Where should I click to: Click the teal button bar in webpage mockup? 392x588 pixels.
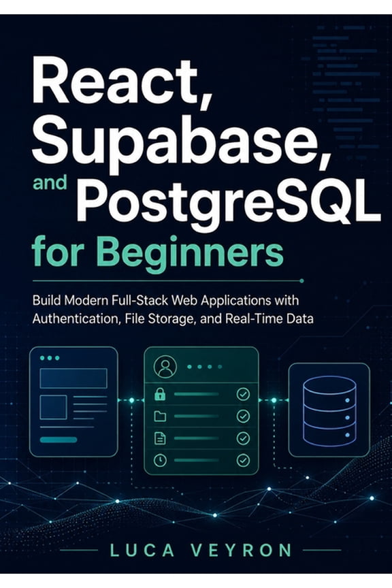tap(59, 440)
